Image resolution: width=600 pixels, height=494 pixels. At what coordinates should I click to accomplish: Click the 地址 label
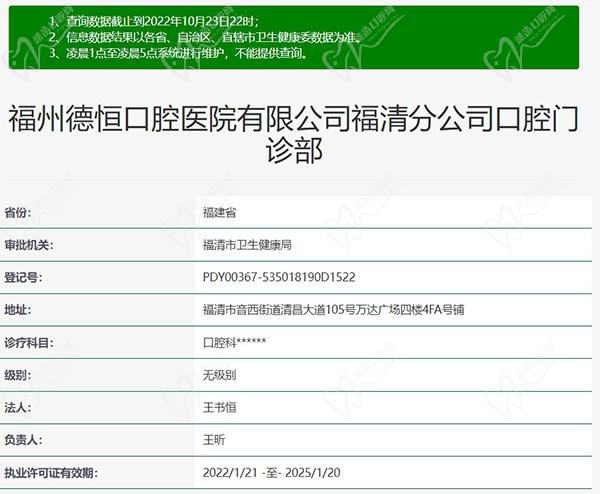18,310
